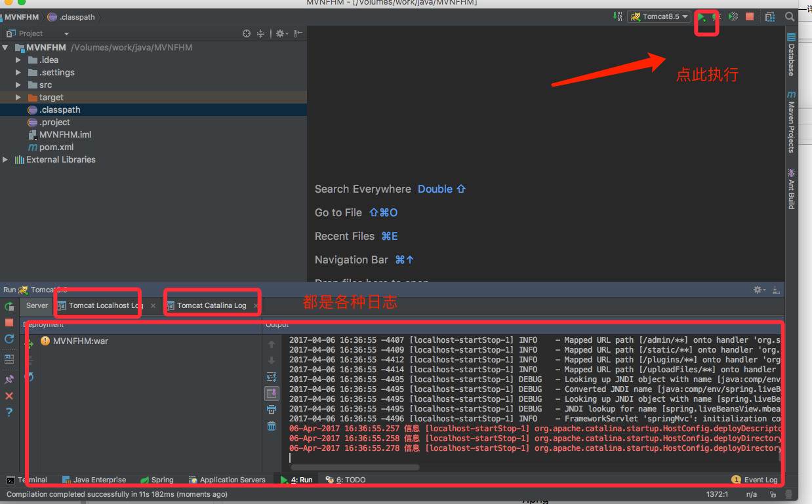Open the Run panel settings gear
Screen dimensions: 812x504
(760, 290)
